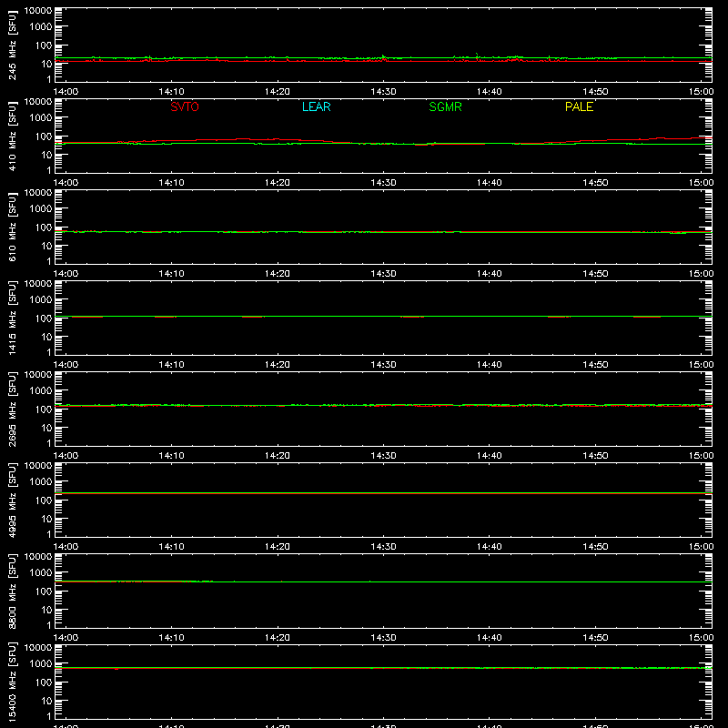Click the 100 tick on 1415 MHz axis

pos(44,318)
